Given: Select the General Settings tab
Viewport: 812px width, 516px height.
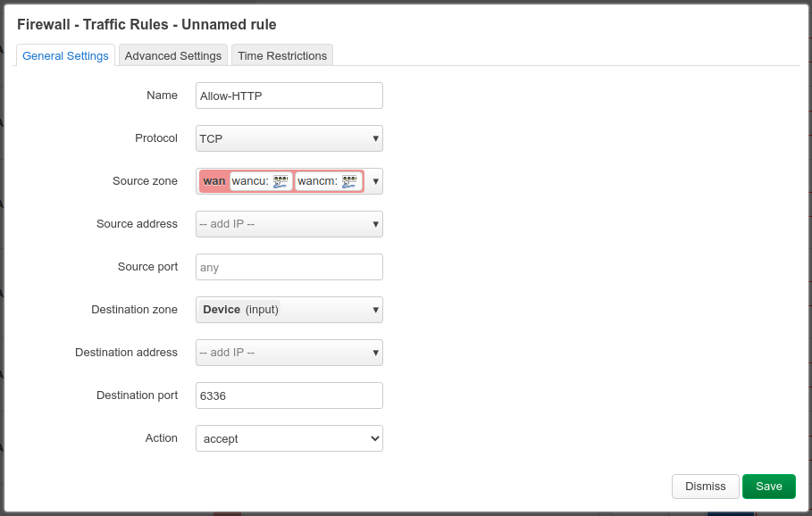Looking at the screenshot, I should (x=65, y=55).
